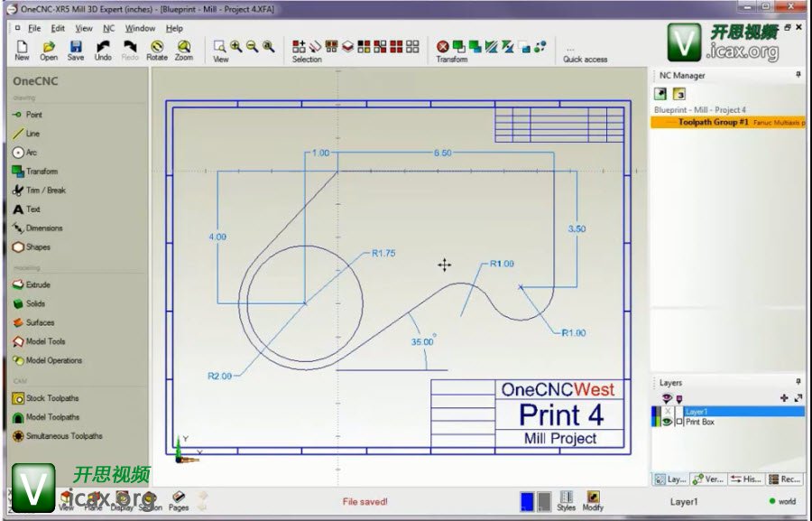
Task: Select the Layer1 row in Layers
Action: point(743,412)
